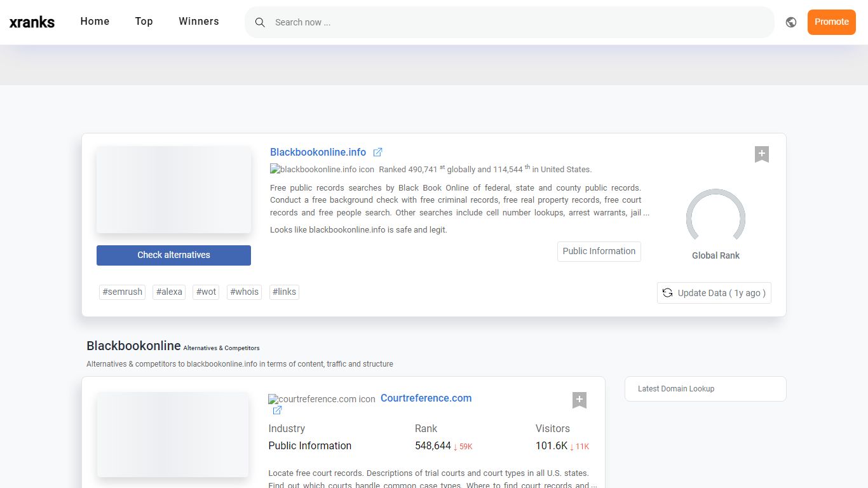This screenshot has width=868, height=488.
Task: Bookmark Courtreference.com with the plus icon
Action: (x=579, y=400)
